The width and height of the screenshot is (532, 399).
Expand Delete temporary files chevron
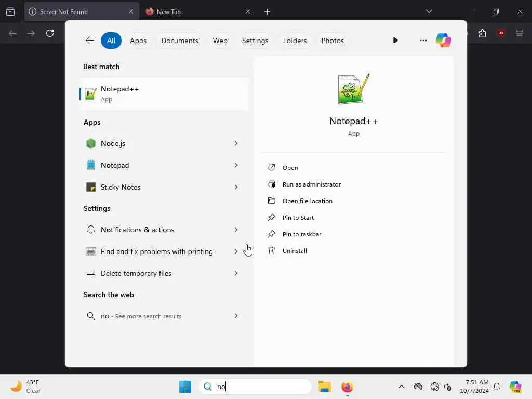(x=236, y=273)
